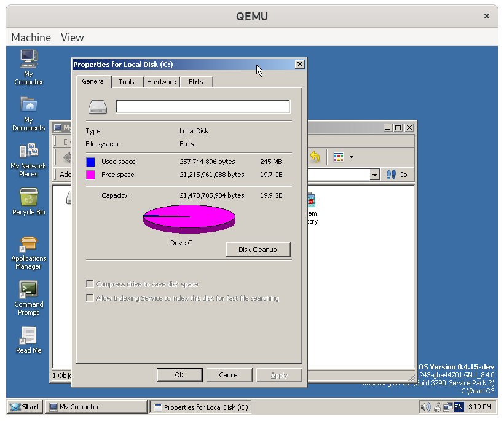
Task: Open the Read Me shortcut
Action: pos(29,340)
